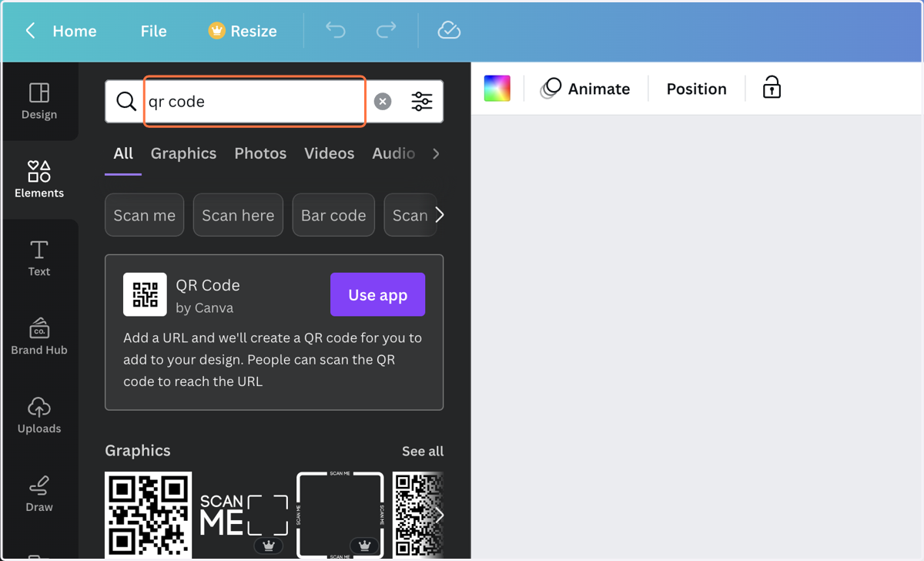Click the search magnifier icon
Viewport: 924px width, 561px height.
coord(126,101)
